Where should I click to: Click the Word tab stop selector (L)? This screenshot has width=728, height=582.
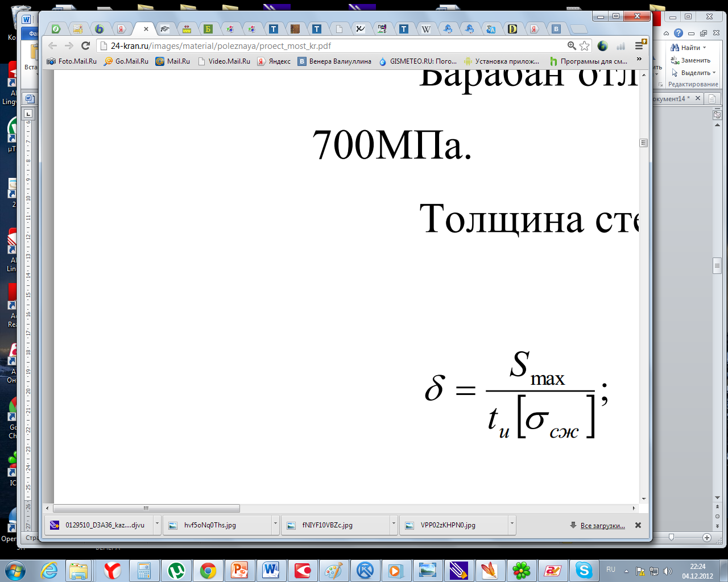pyautogui.click(x=28, y=114)
